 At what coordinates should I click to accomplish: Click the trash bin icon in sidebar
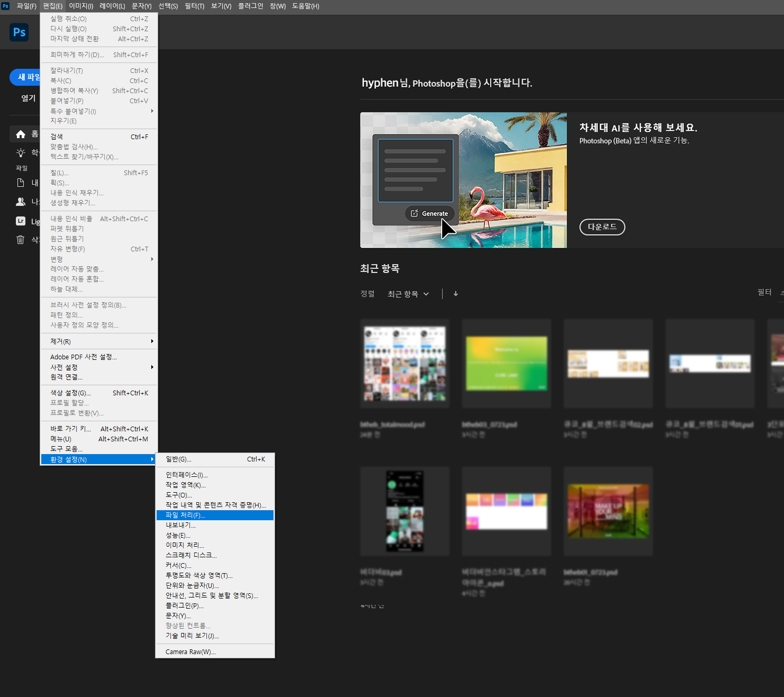[21, 240]
